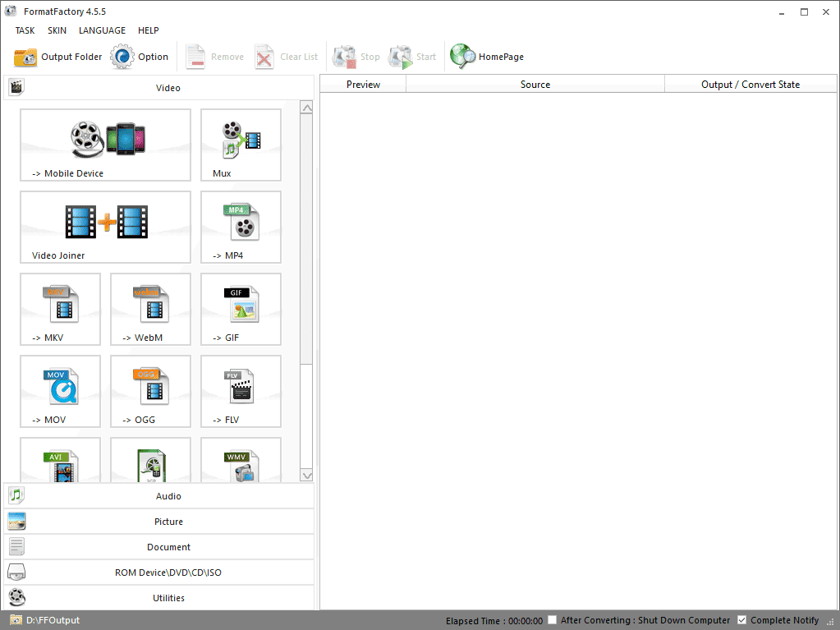The width and height of the screenshot is (840, 630).
Task: Select the convert to GIF tile
Action: [x=241, y=309]
